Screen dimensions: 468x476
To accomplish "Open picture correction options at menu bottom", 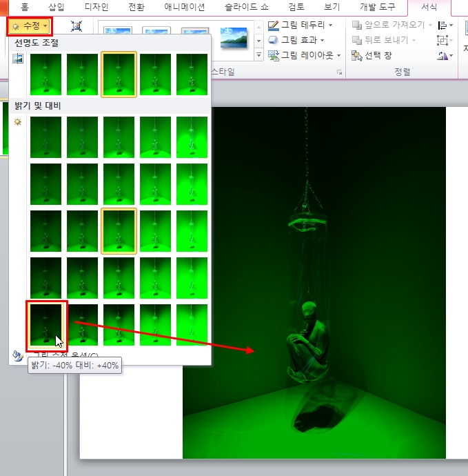I will 111,355.
